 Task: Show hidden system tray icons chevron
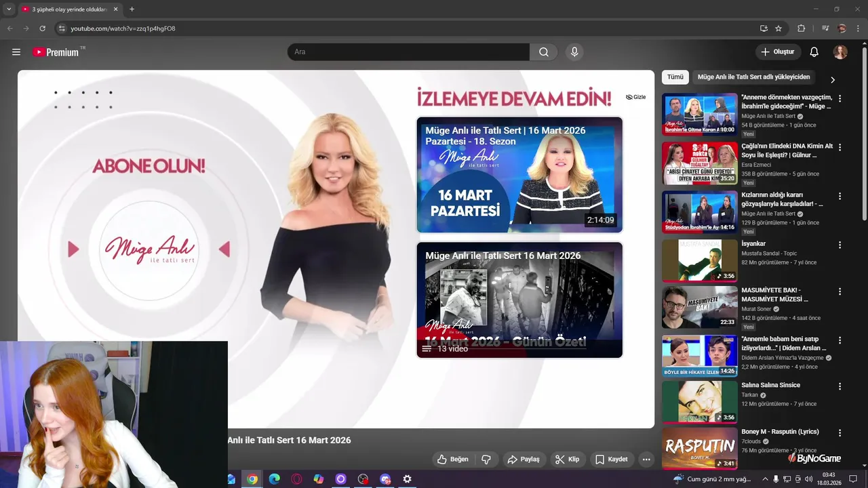pyautogui.click(x=765, y=479)
